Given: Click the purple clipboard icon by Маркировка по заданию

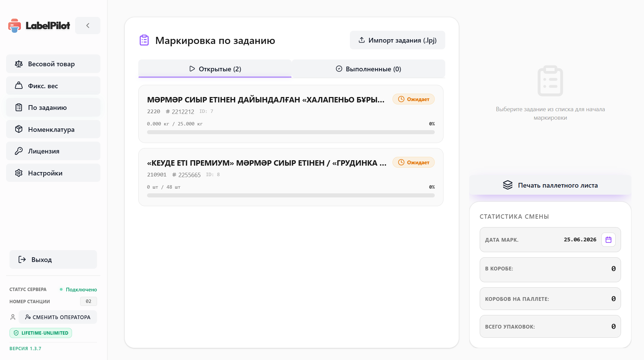Looking at the screenshot, I should pos(144,40).
